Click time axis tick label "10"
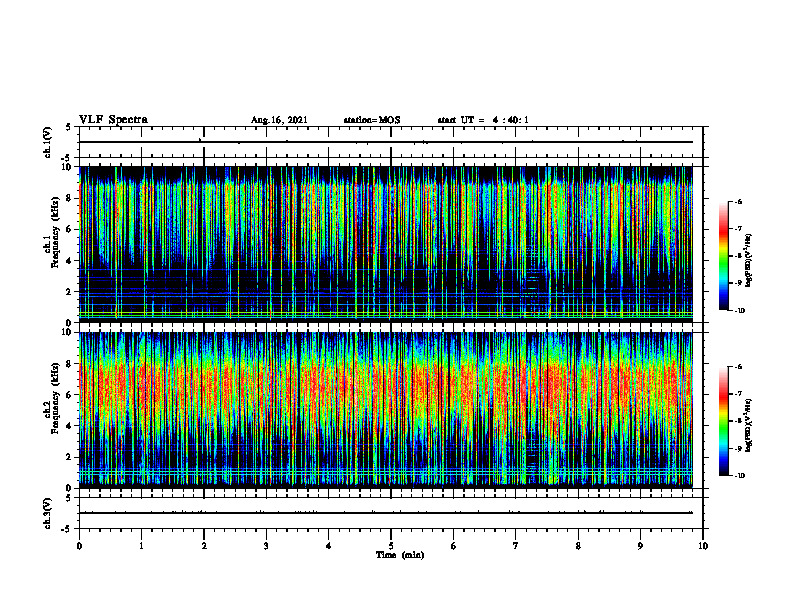Viewport: 792px width, 612px height. pos(703,546)
